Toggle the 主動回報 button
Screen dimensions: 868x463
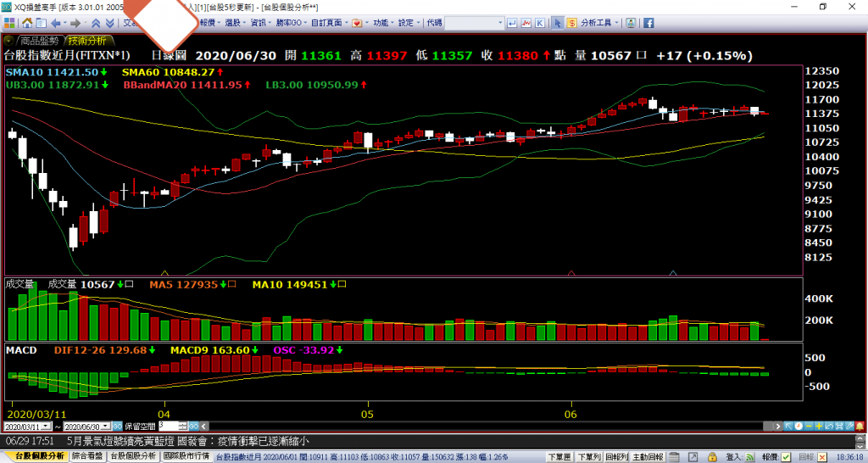[647, 456]
